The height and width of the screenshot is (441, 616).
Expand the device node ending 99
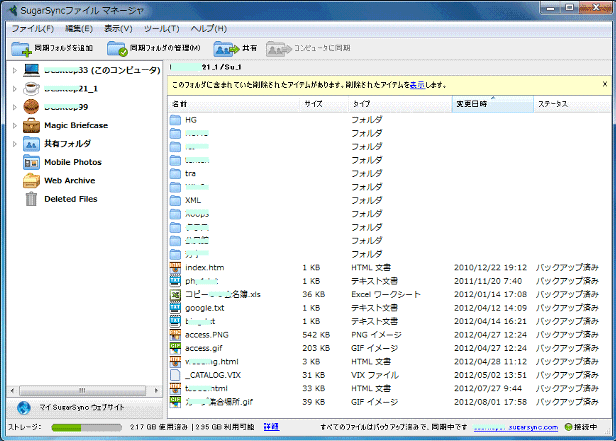point(15,107)
